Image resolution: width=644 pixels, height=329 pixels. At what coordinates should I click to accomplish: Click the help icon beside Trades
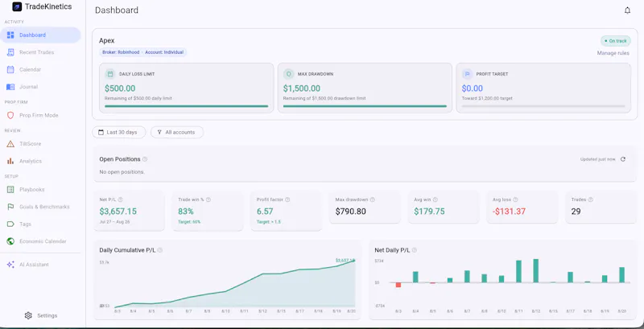click(590, 199)
